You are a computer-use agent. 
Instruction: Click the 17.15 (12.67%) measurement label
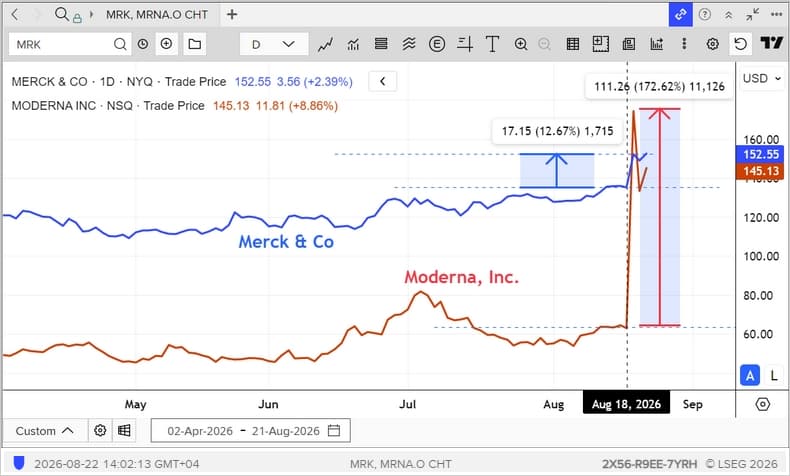click(x=557, y=131)
